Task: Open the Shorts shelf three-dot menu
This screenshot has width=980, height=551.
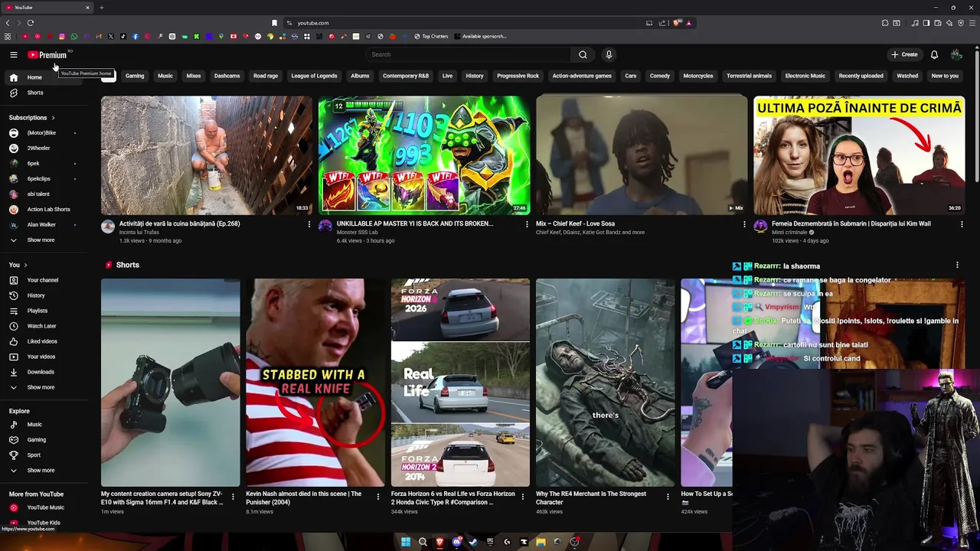Action: tap(957, 265)
